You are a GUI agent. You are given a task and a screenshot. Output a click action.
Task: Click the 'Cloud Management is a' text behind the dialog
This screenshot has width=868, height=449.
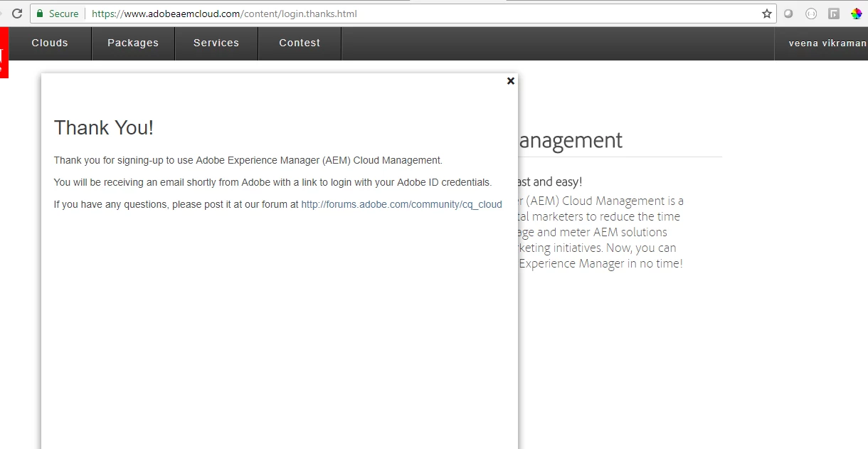click(623, 201)
